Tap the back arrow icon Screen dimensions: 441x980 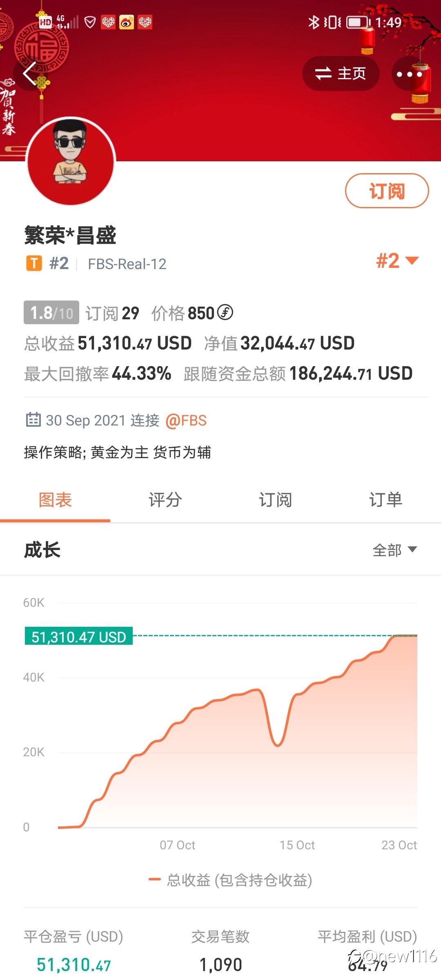pos(30,73)
